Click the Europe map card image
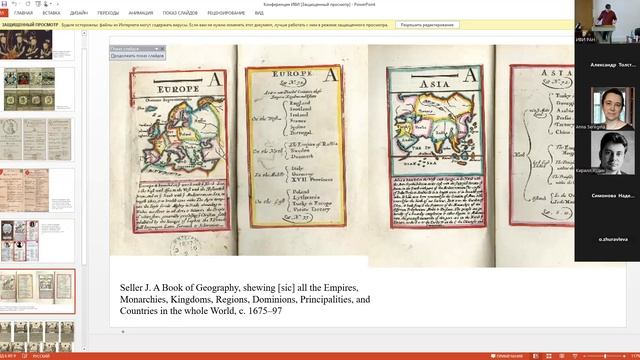This screenshot has height=360, width=640. pos(180,151)
